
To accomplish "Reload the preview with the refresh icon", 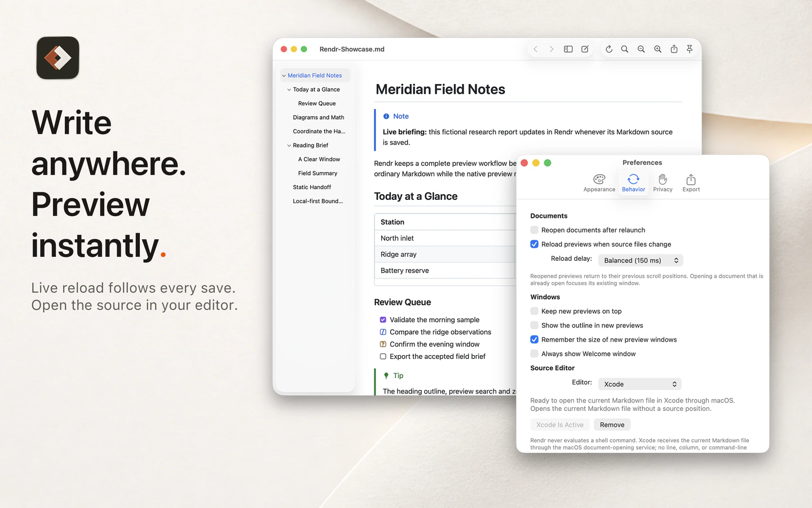I will click(609, 49).
